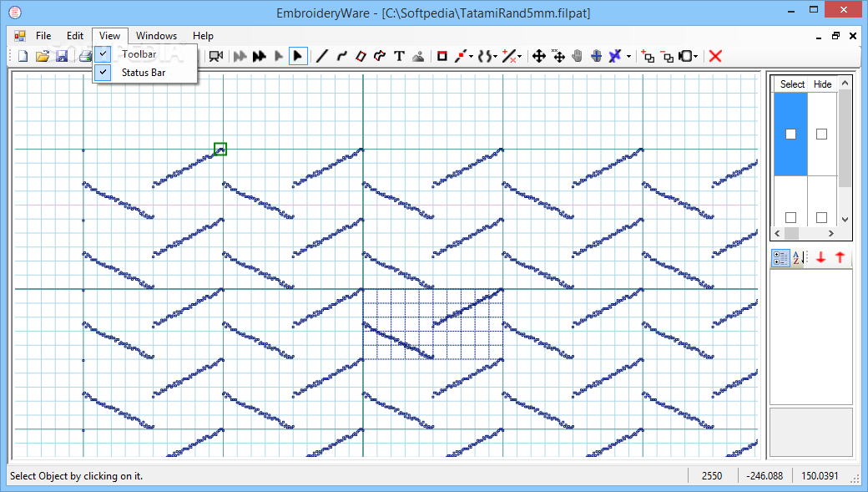Activate the gray hand pan tool

[577, 56]
